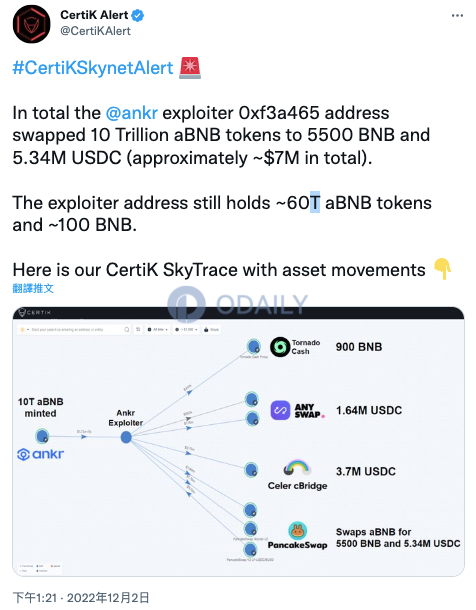Expand the chain selector beside the search field
The width and height of the screenshot is (476, 610).
24,330
